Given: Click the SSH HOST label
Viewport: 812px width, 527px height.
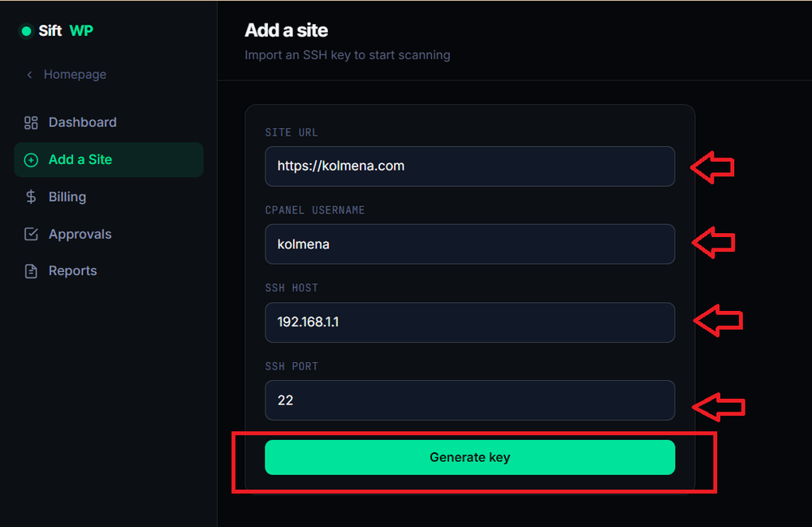Looking at the screenshot, I should (x=292, y=287).
